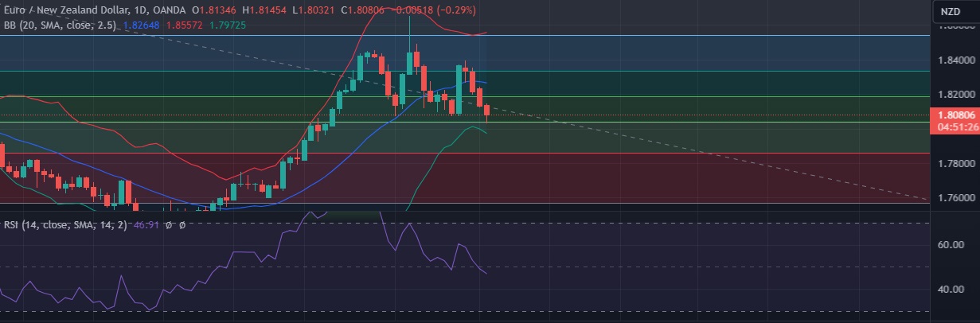The image size is (980, 323).
Task: Click the current price label 1.80806
Action: pyautogui.click(x=956, y=115)
